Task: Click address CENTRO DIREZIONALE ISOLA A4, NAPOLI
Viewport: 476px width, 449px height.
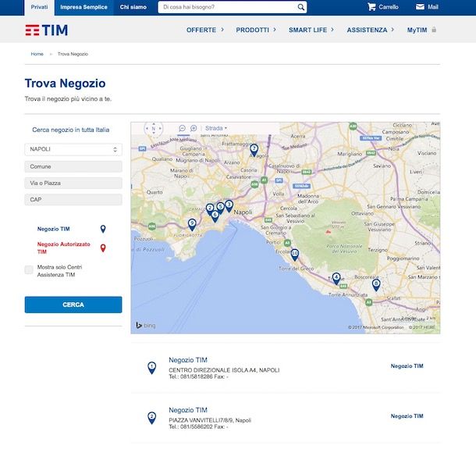Action: (x=224, y=370)
